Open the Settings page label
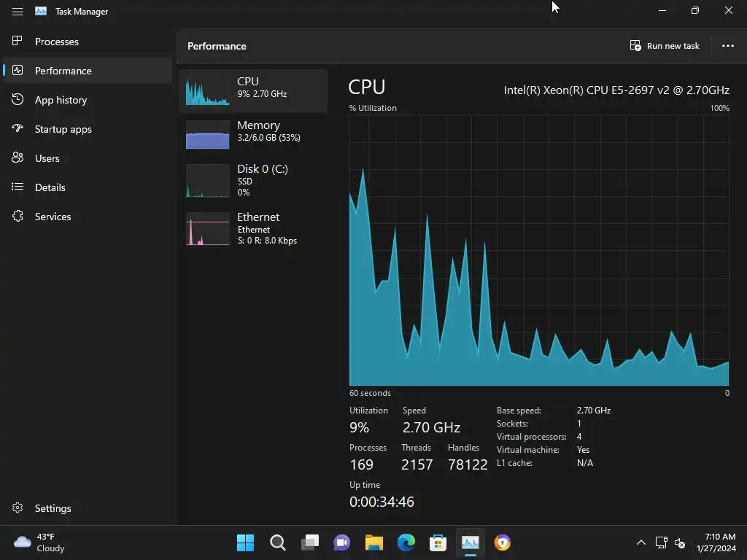Image resolution: width=747 pixels, height=560 pixels. 53,508
